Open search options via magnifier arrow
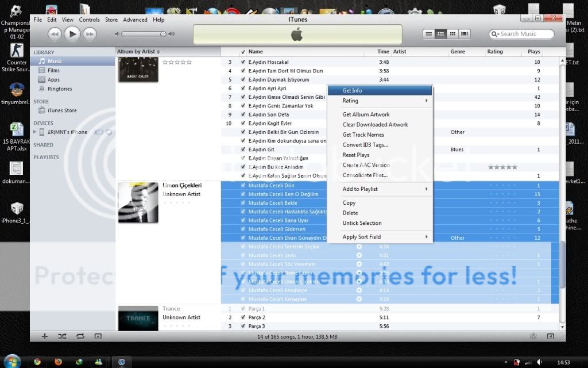Screen dimensions: 588x368 point(496,34)
